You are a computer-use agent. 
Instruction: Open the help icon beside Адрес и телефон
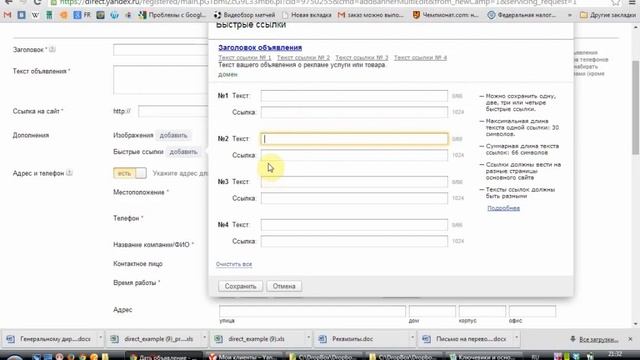click(x=69, y=173)
